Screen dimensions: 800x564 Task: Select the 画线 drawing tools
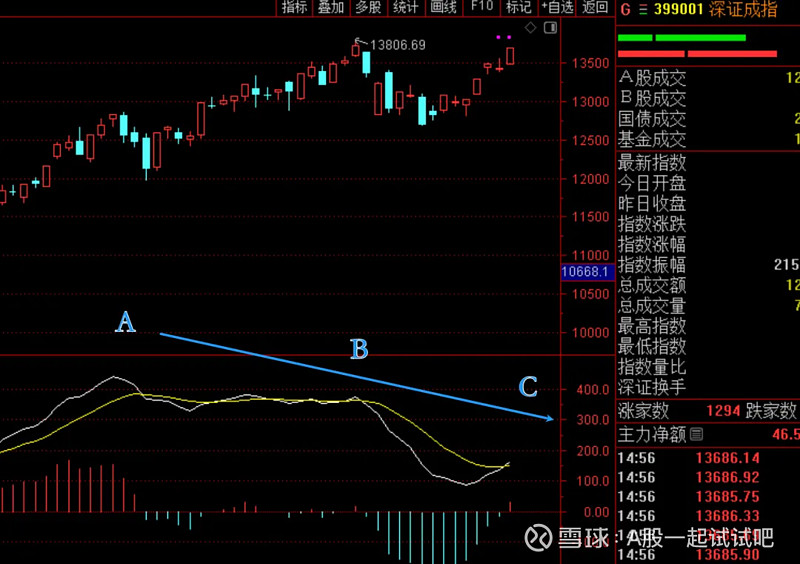click(x=443, y=7)
